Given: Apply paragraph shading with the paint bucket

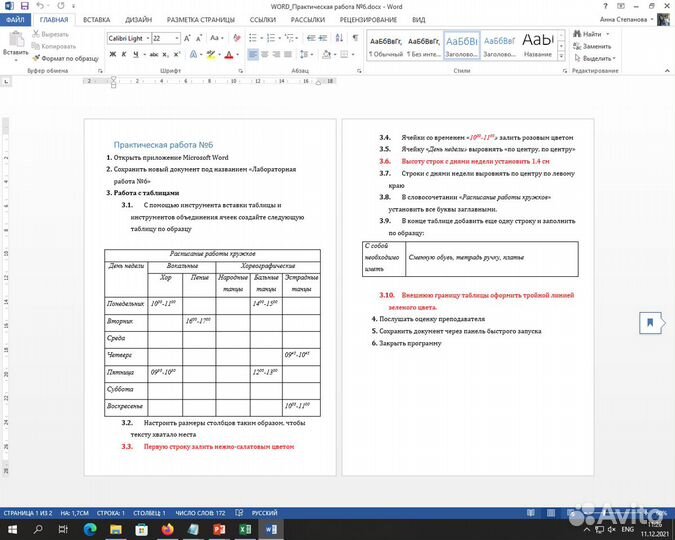Looking at the screenshot, I should pyautogui.click(x=327, y=54).
